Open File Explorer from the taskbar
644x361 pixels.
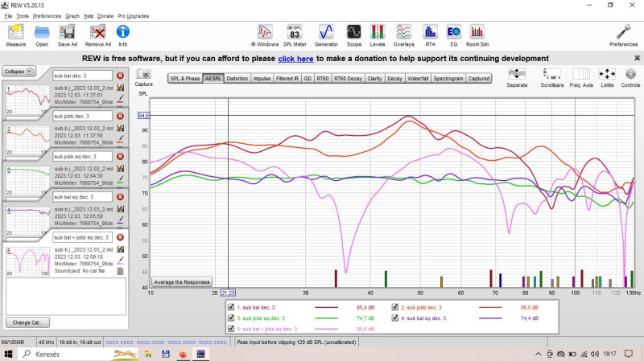click(x=148, y=354)
